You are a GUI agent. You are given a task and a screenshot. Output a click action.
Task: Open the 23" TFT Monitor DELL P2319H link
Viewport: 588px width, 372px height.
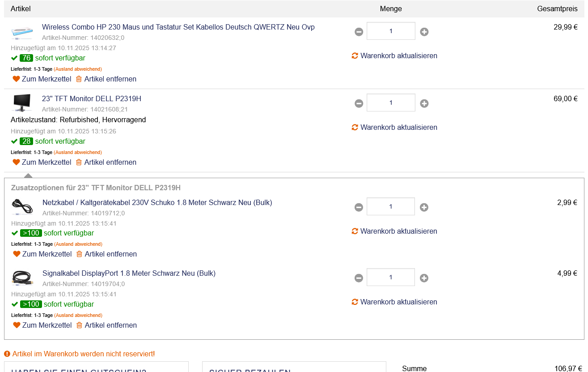[91, 98]
